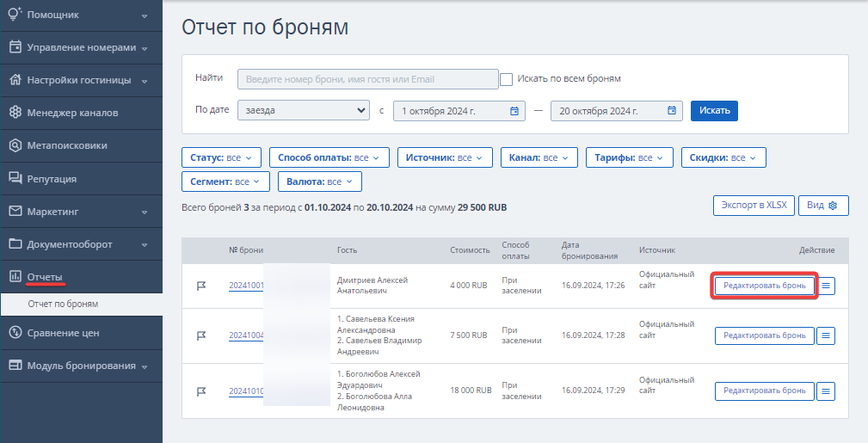Click the Менеджер каналов sidebar icon

[x=15, y=113]
